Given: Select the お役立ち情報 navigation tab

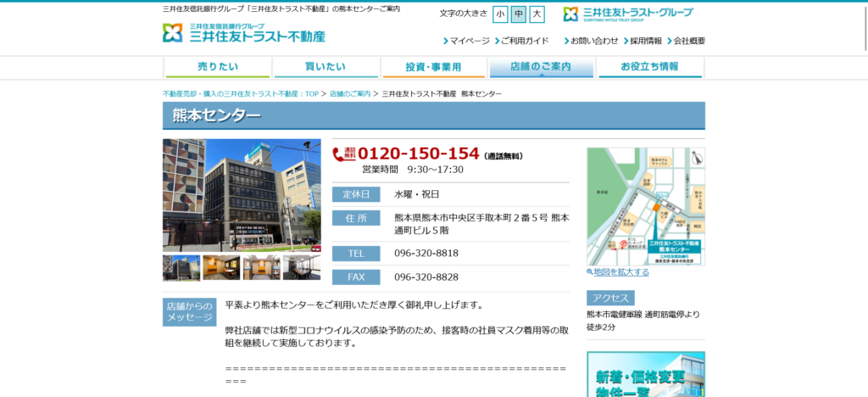Looking at the screenshot, I should 650,68.
